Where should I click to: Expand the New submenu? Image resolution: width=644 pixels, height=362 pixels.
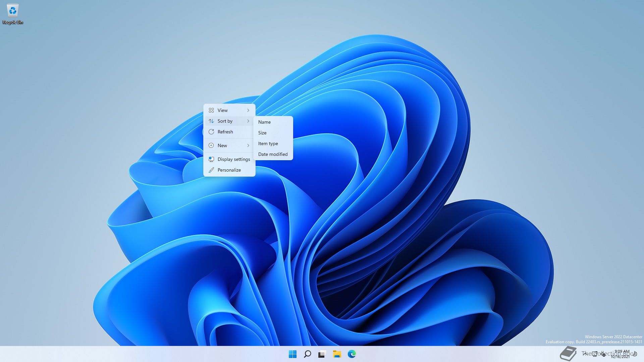point(229,145)
